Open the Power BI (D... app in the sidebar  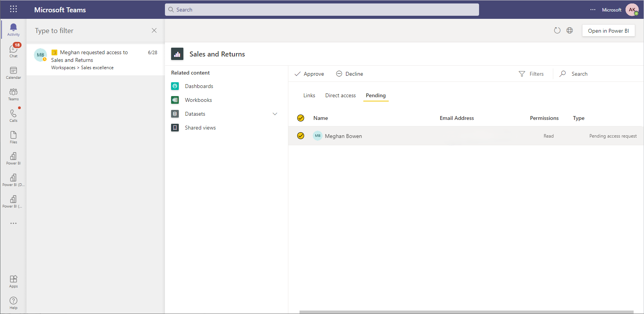[x=13, y=180]
